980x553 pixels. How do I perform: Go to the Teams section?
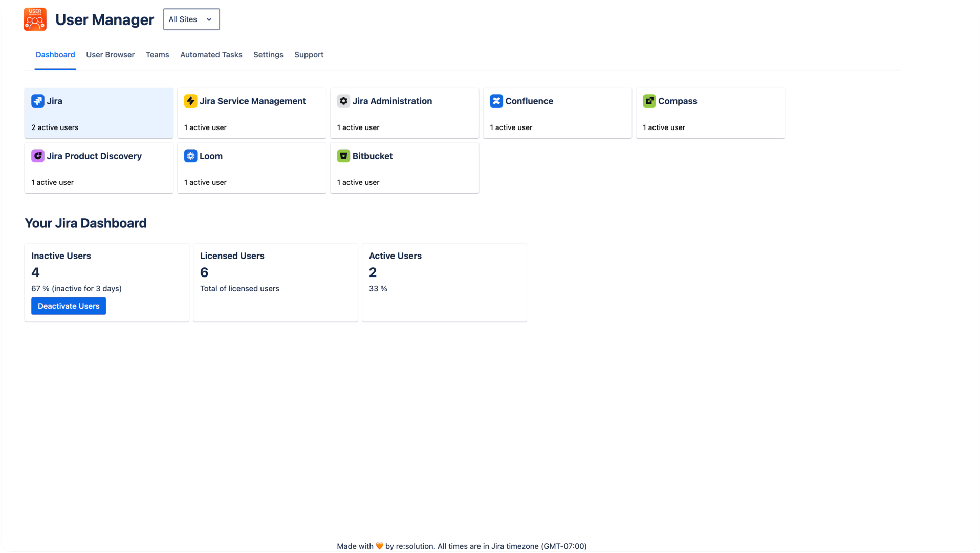click(157, 55)
